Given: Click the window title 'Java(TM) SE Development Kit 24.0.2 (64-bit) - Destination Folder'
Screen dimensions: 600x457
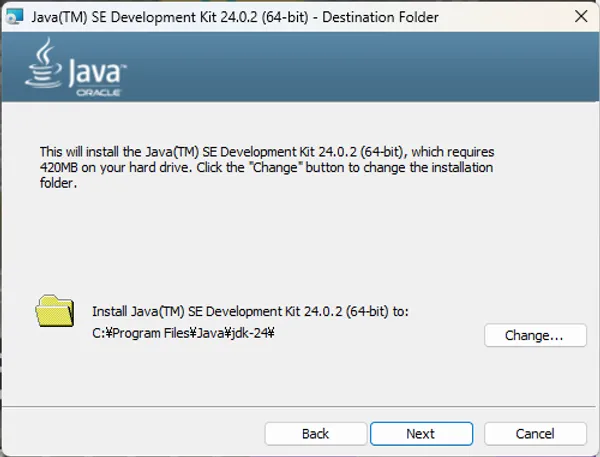Looking at the screenshot, I should 235,17.
